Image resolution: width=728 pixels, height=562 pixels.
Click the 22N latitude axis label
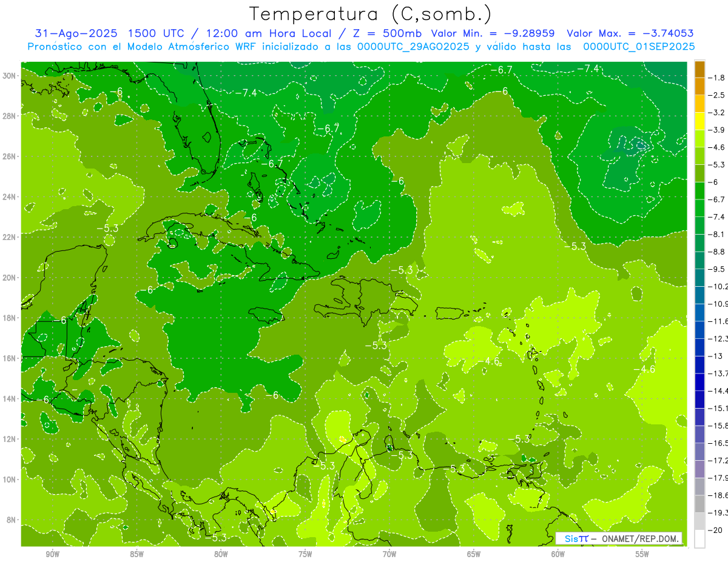point(9,237)
